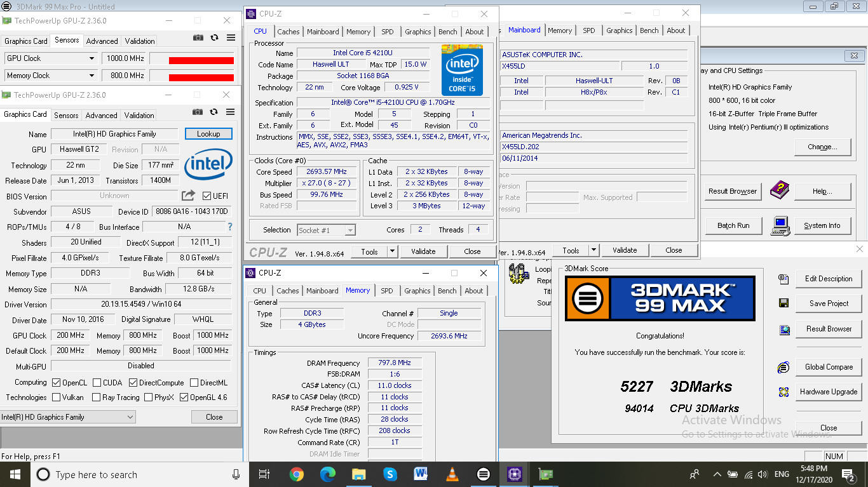Show hidden system tray icons
Viewport: 868px width, 487px height.
pyautogui.click(x=717, y=474)
